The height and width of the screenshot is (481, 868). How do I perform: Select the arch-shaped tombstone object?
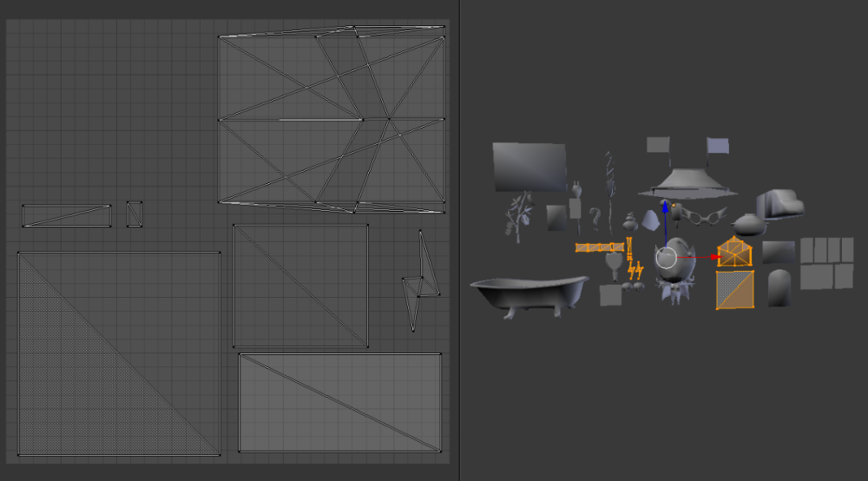779,288
